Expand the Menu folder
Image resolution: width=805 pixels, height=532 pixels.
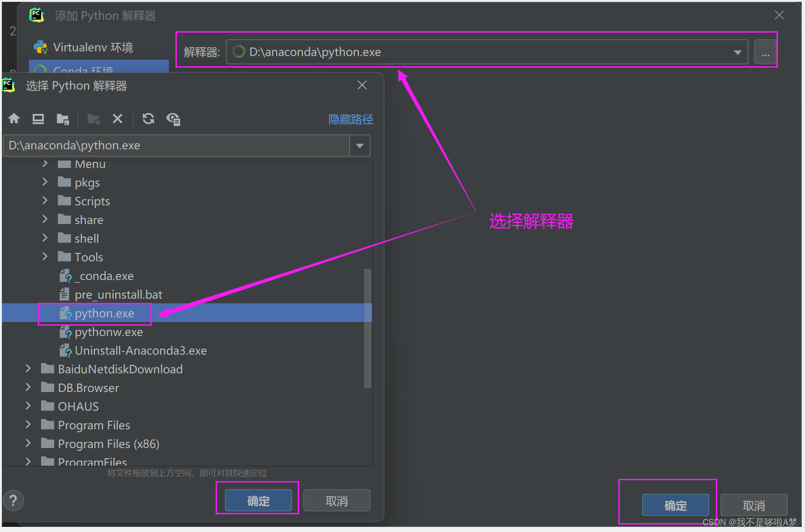[x=45, y=163]
